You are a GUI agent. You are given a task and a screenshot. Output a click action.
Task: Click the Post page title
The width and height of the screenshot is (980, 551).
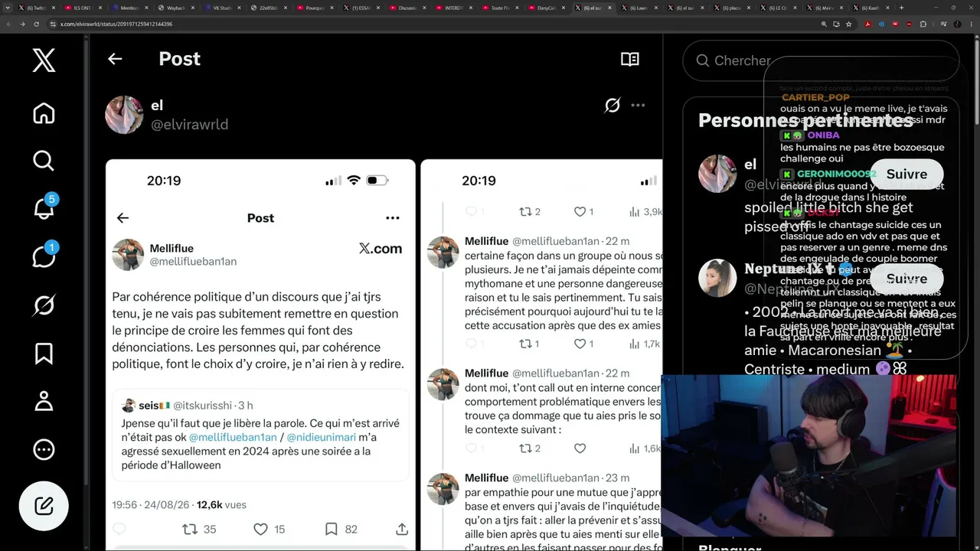(179, 59)
